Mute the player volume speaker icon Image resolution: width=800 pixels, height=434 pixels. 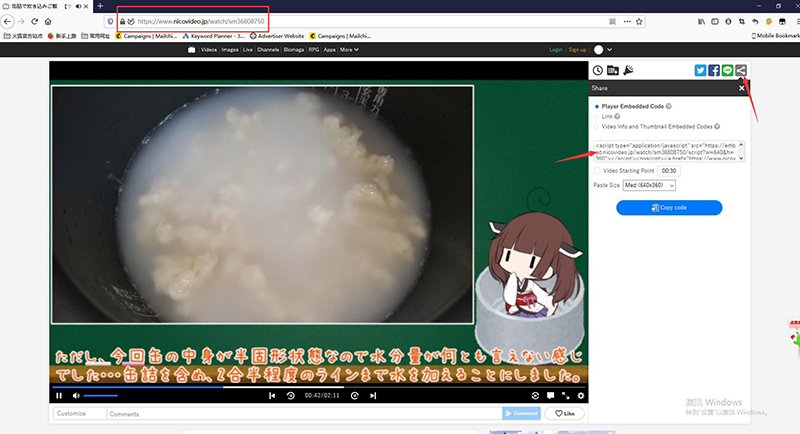pos(76,396)
